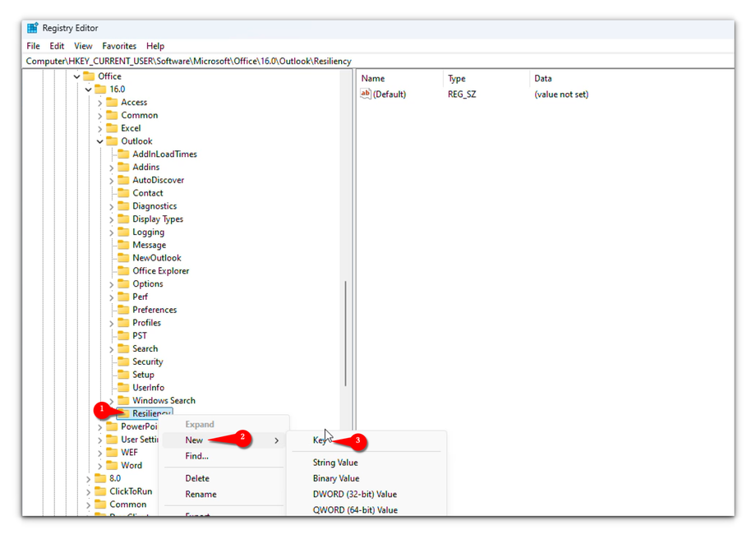Expand the Common key under 16.0

point(99,116)
